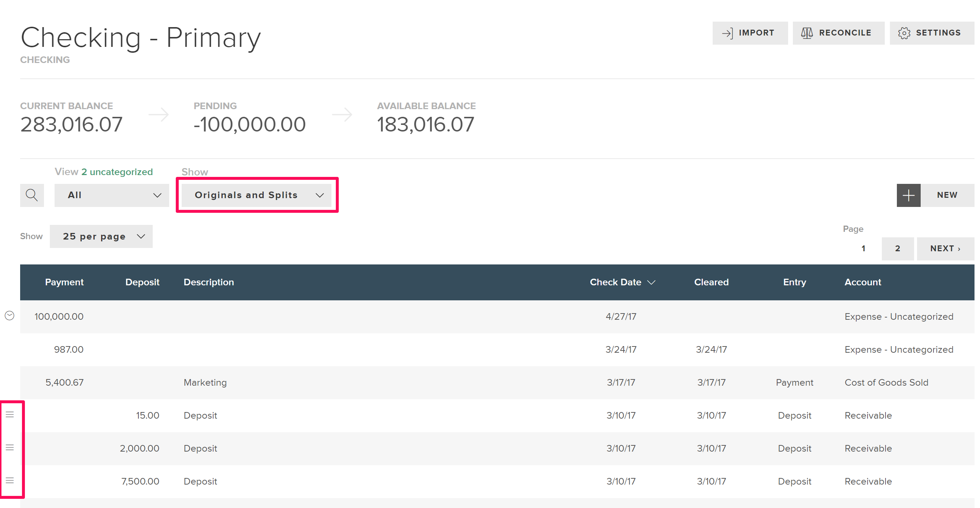Click the 4/27/17 check date
The image size is (980, 508).
621,316
